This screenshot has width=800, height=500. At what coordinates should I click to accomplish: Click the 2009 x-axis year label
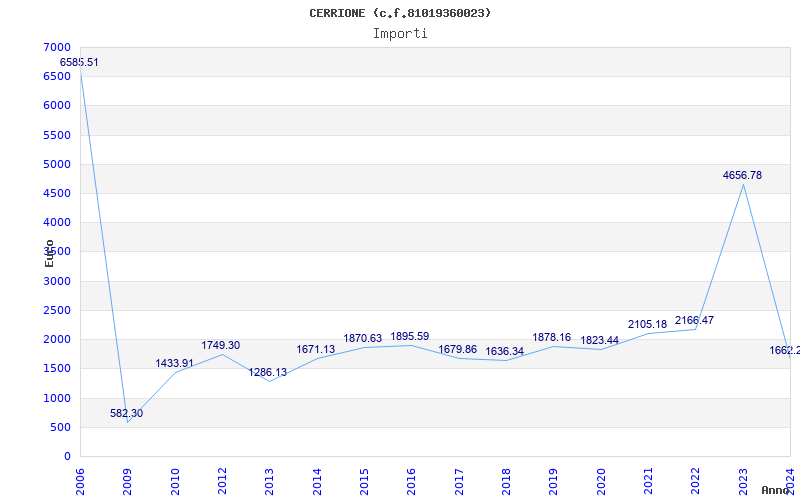(127, 482)
